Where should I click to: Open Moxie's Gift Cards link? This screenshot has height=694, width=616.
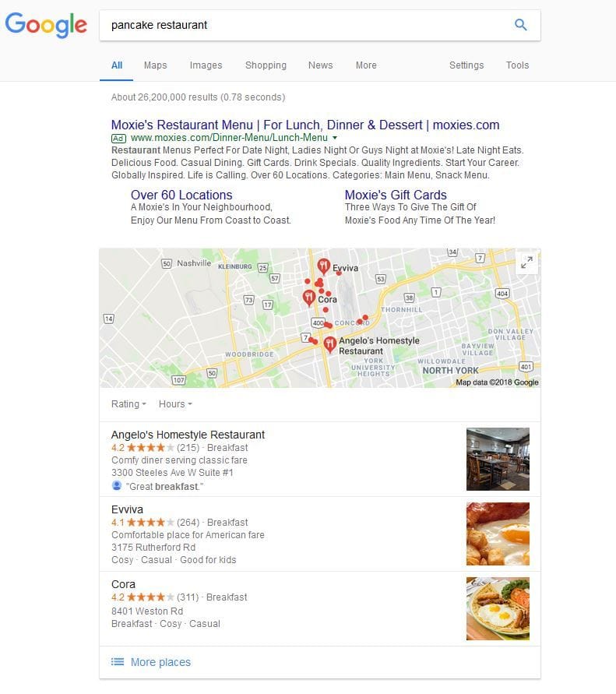point(396,195)
